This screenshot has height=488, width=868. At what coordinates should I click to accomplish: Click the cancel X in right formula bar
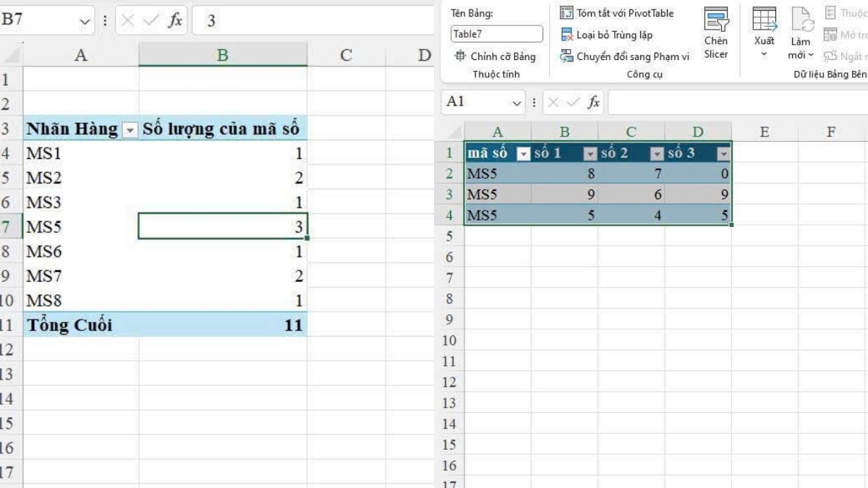(553, 102)
